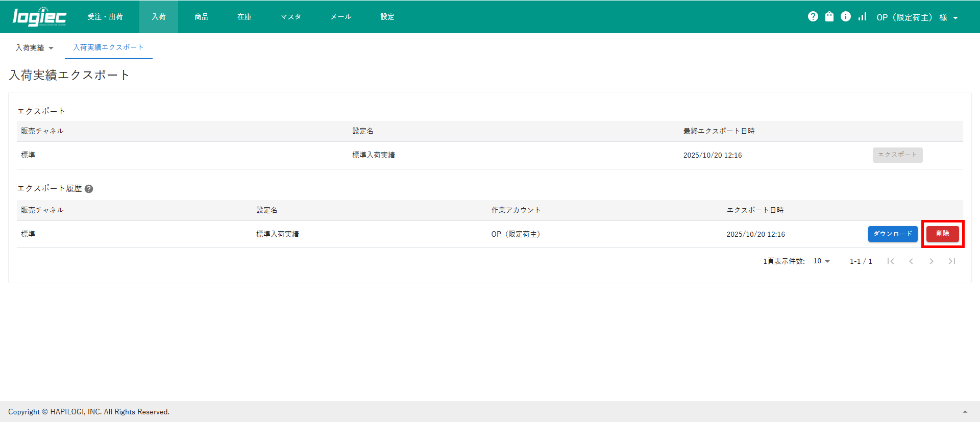
Task: Click the help question mark icon in header
Action: [813, 17]
